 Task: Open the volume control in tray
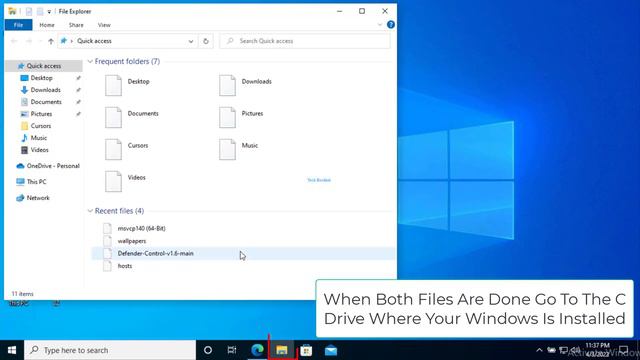point(576,350)
